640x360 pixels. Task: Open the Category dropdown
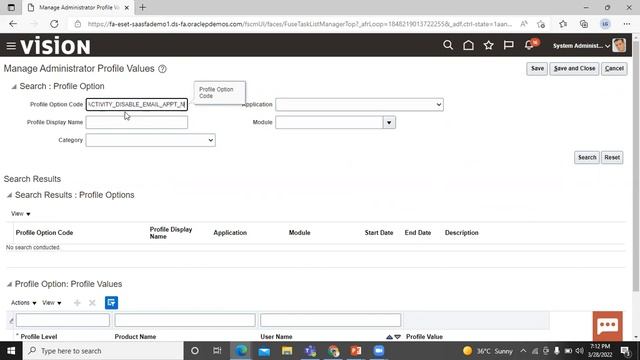151,140
